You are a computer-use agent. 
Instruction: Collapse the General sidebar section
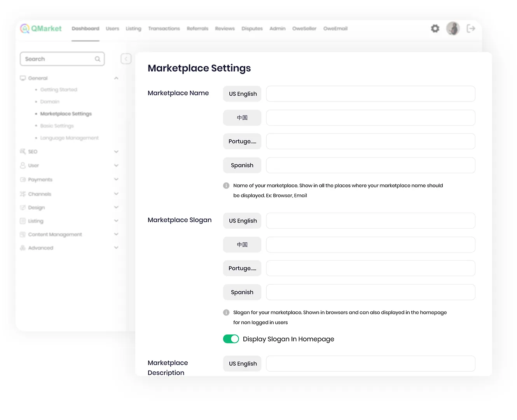[116, 78]
